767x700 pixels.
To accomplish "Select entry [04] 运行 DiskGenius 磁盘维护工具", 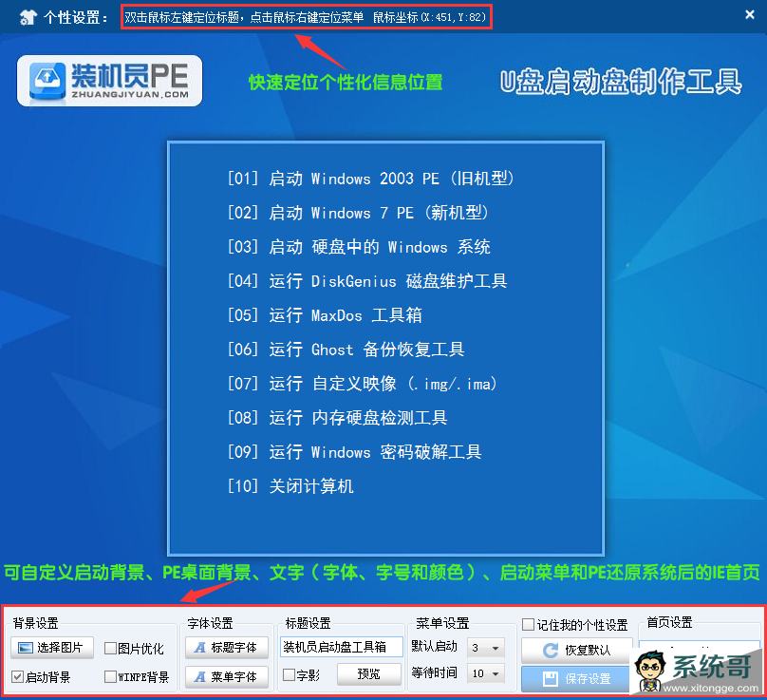I will click(x=367, y=281).
